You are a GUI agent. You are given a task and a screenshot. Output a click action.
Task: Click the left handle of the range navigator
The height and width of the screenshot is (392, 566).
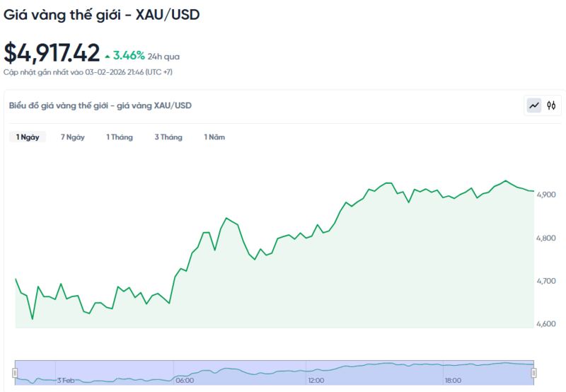(15, 372)
